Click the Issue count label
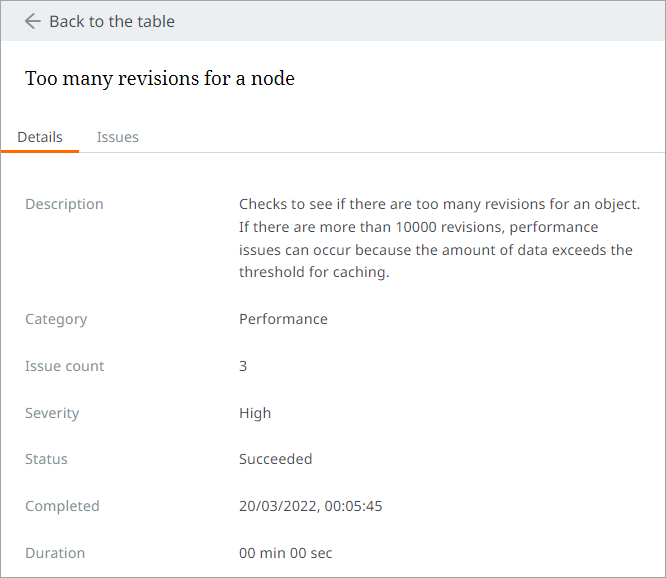Image resolution: width=666 pixels, height=578 pixels. tap(64, 366)
